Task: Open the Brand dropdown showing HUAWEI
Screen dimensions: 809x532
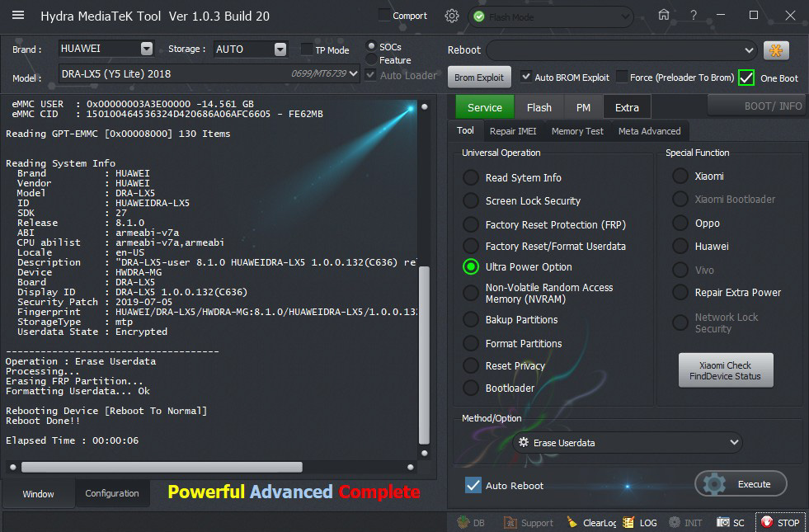Action: (147, 49)
